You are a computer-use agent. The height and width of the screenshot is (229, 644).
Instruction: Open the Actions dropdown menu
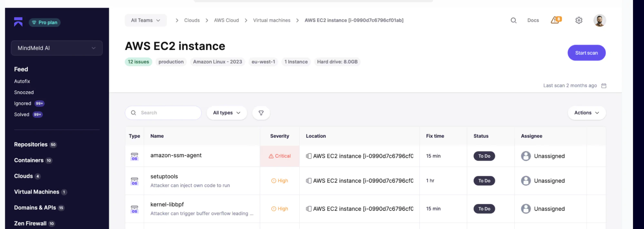pos(586,113)
